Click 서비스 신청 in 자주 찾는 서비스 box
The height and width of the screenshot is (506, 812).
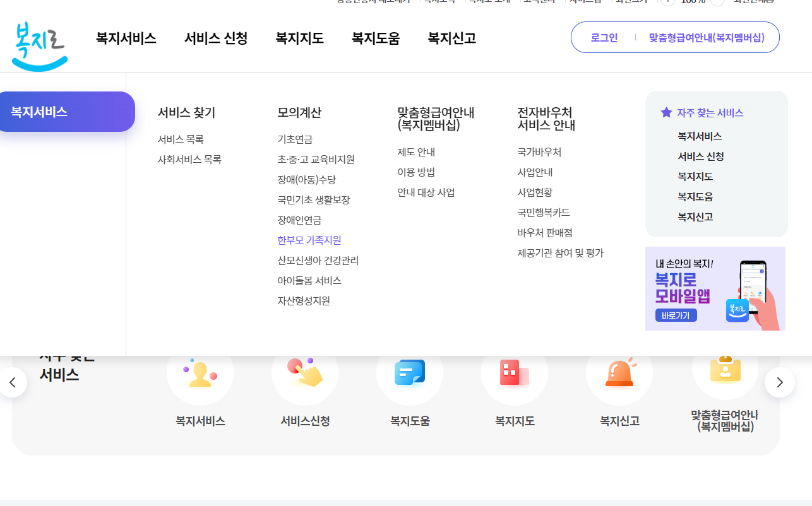click(x=701, y=156)
